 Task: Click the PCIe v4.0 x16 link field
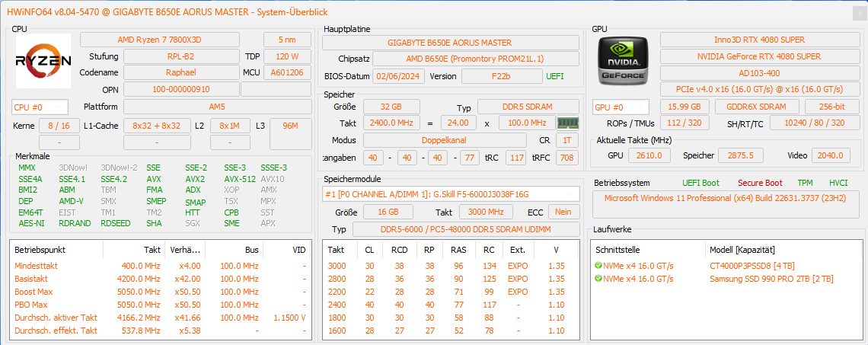click(x=759, y=89)
